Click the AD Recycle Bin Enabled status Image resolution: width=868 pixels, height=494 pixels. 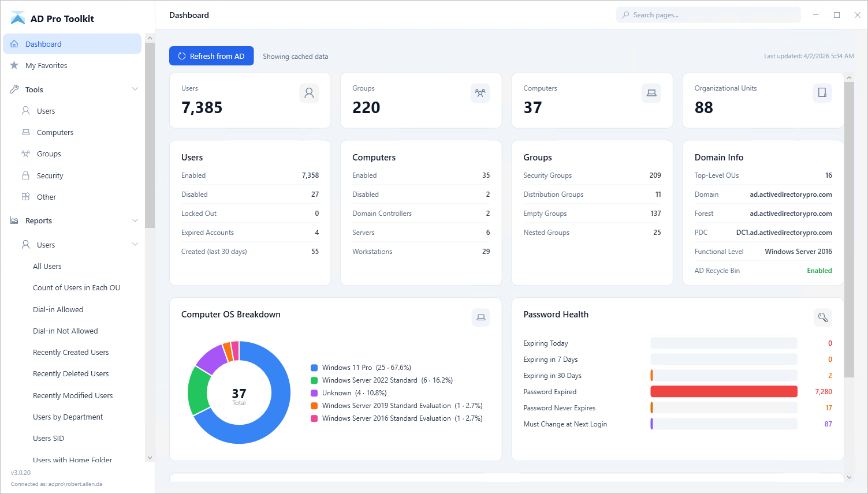pyautogui.click(x=819, y=271)
